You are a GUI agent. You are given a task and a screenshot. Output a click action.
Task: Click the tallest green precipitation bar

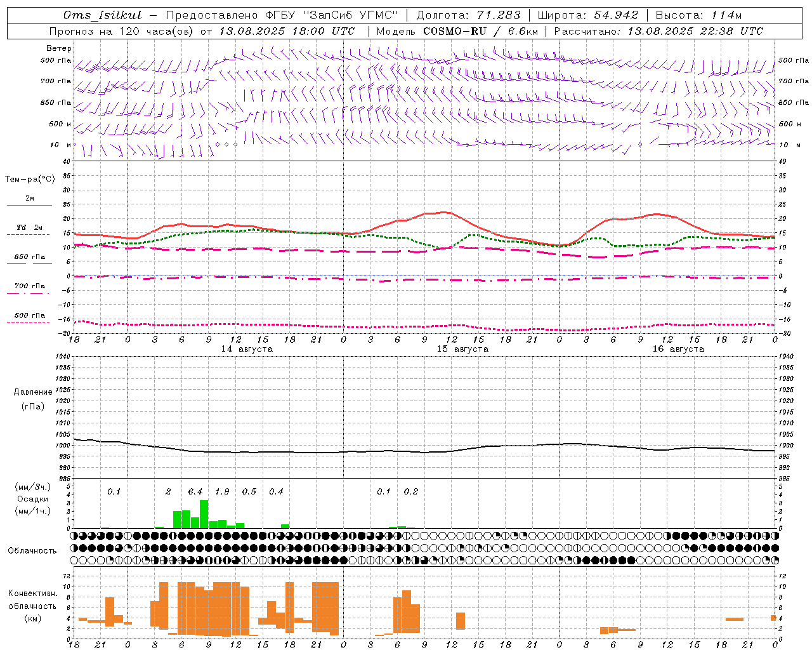click(204, 514)
